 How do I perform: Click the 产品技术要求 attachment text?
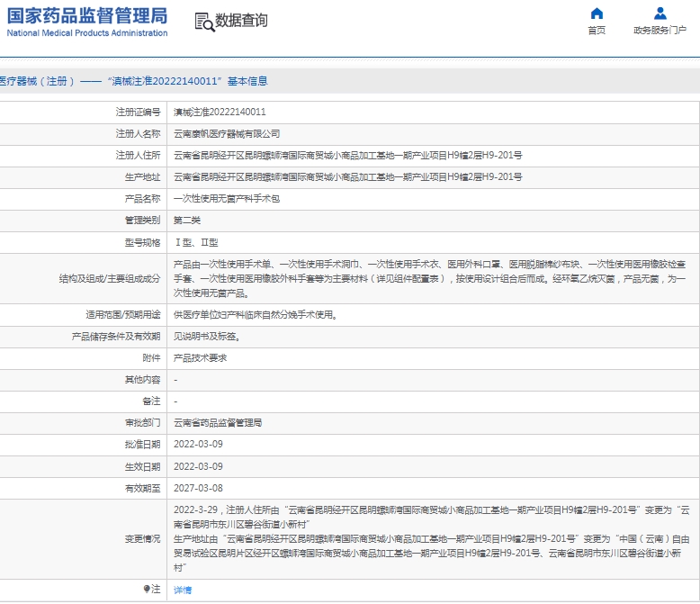tap(200, 358)
